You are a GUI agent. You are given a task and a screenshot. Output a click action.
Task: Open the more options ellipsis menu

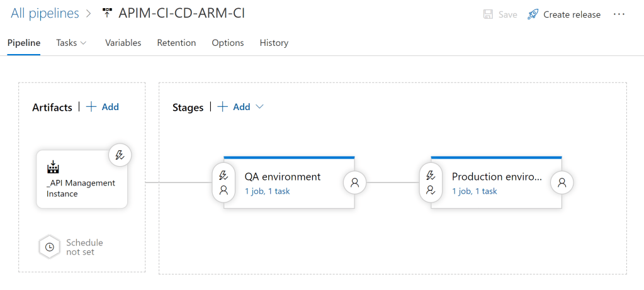click(x=619, y=14)
